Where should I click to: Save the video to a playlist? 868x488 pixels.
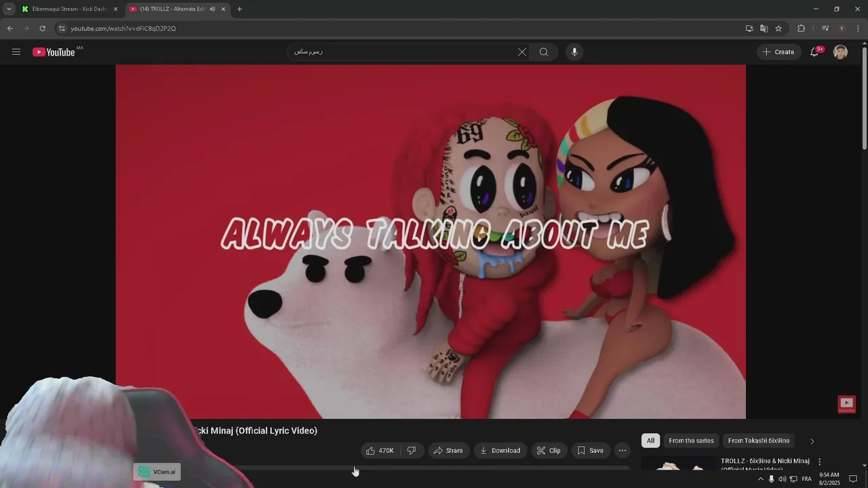coord(590,451)
